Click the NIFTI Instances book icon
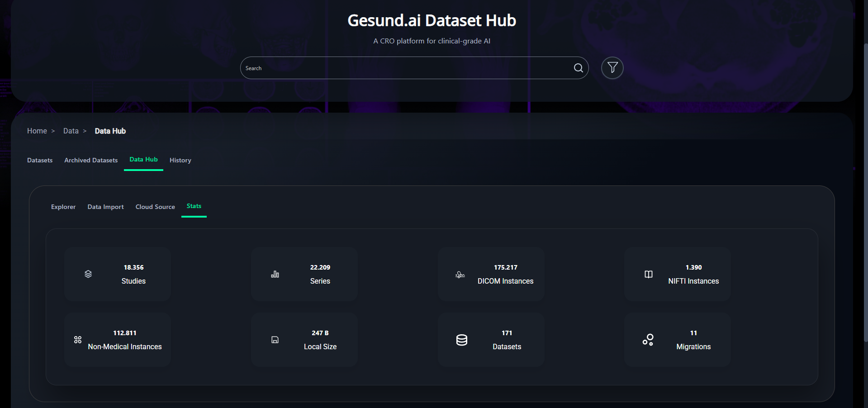Image resolution: width=868 pixels, height=408 pixels. coord(649,274)
